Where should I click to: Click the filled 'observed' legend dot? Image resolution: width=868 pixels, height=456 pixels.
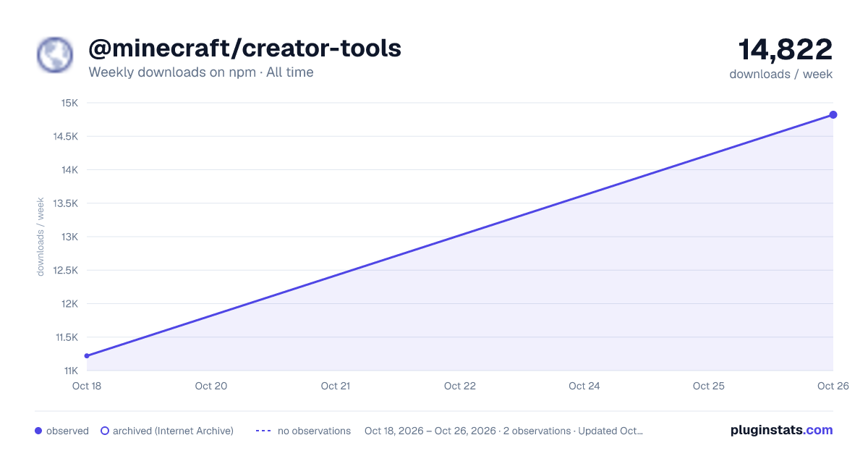click(x=38, y=431)
